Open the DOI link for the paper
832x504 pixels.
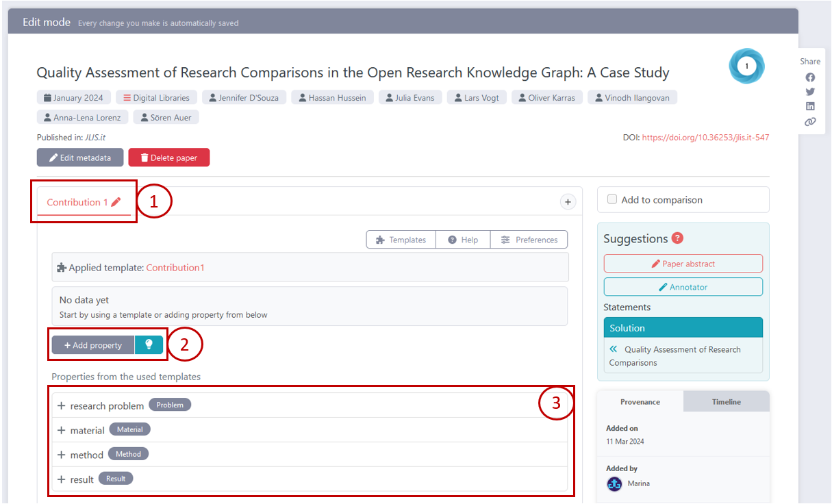tap(705, 138)
